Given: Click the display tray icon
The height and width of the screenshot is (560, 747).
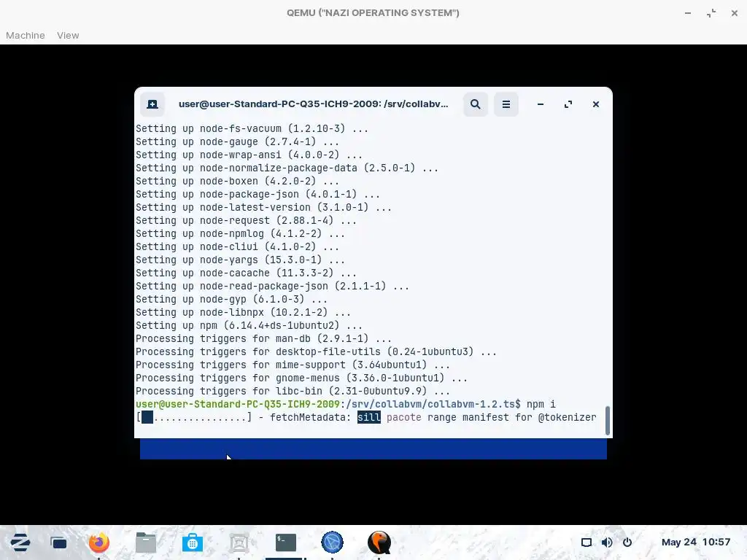Looking at the screenshot, I should (587, 542).
